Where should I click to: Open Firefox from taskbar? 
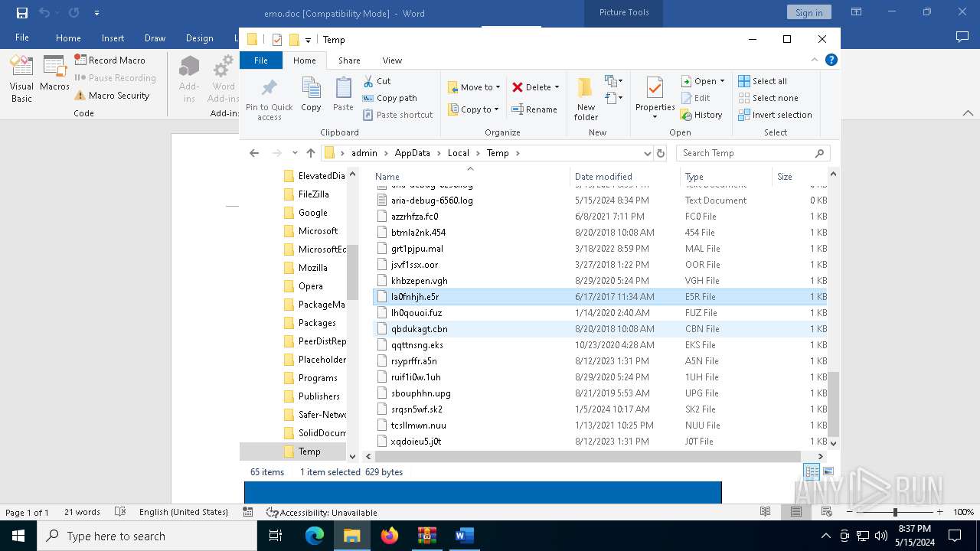(x=390, y=536)
